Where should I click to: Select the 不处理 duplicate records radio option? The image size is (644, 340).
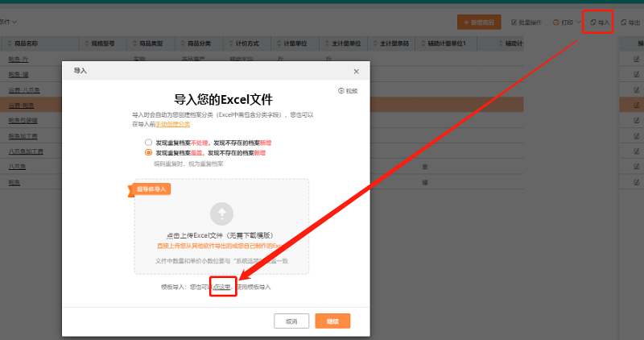click(148, 143)
